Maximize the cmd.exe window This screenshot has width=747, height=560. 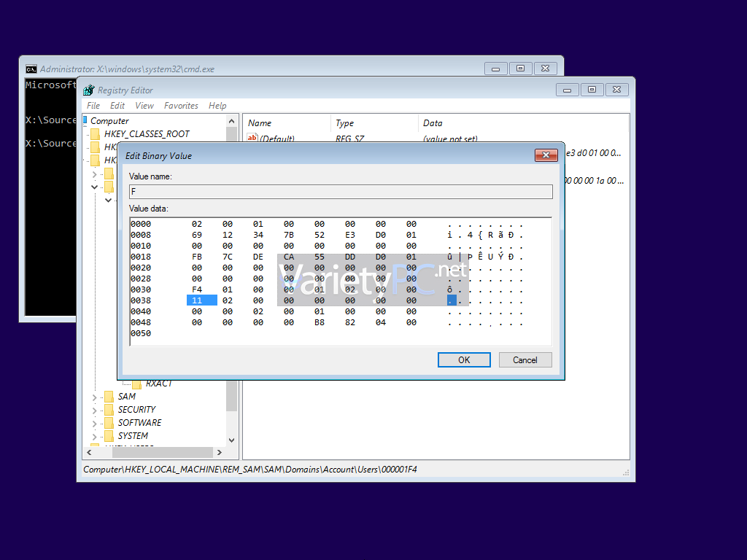click(520, 69)
